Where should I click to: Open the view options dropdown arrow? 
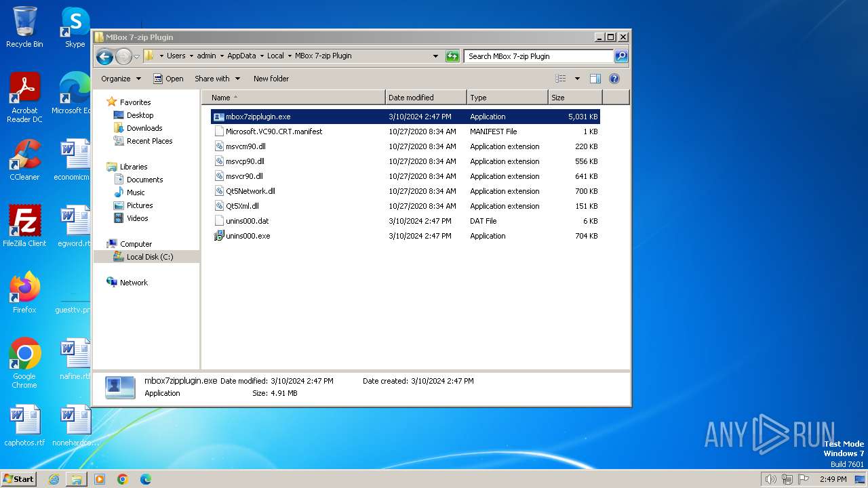tap(577, 79)
